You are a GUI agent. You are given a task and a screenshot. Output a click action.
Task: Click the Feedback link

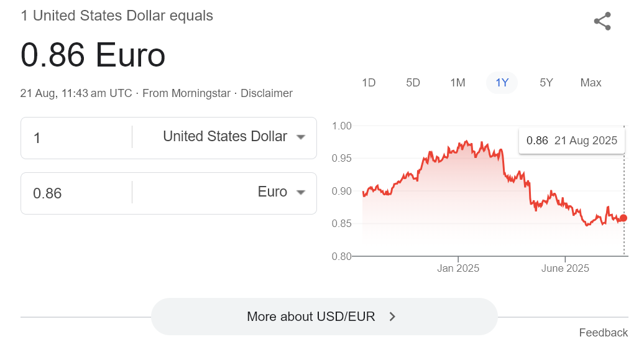point(603,333)
